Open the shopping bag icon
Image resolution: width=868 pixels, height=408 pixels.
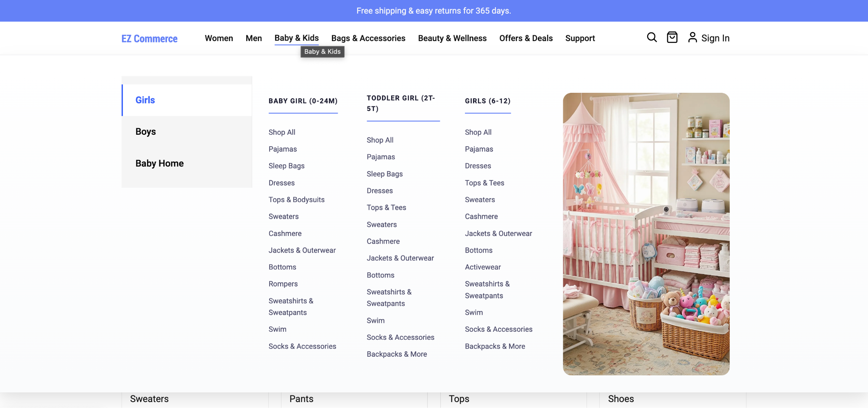pos(672,37)
